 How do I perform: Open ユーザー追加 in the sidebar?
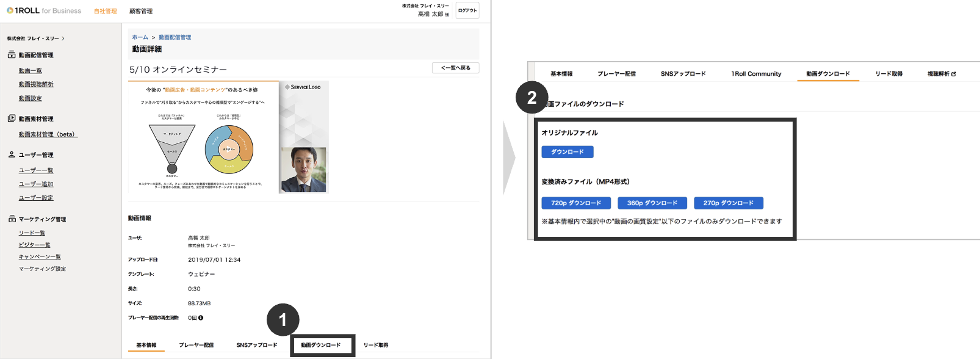click(x=36, y=184)
